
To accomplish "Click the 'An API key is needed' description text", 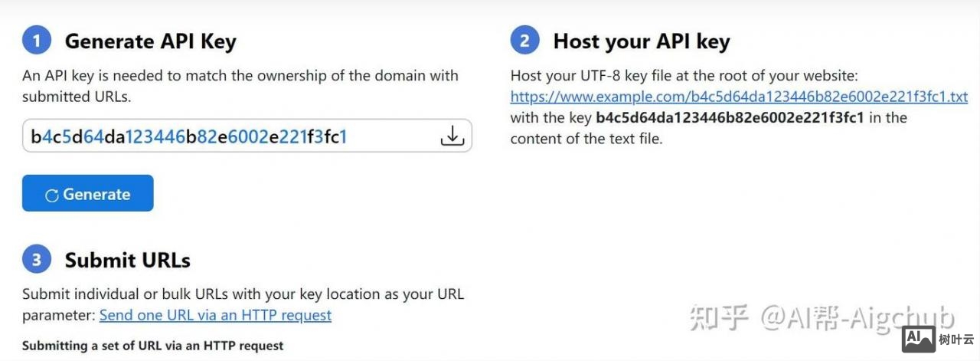I will click(x=240, y=76).
